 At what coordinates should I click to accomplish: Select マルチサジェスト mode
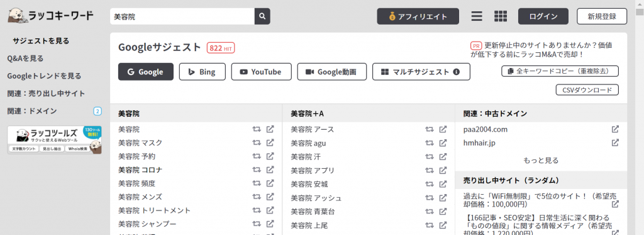[x=421, y=72]
